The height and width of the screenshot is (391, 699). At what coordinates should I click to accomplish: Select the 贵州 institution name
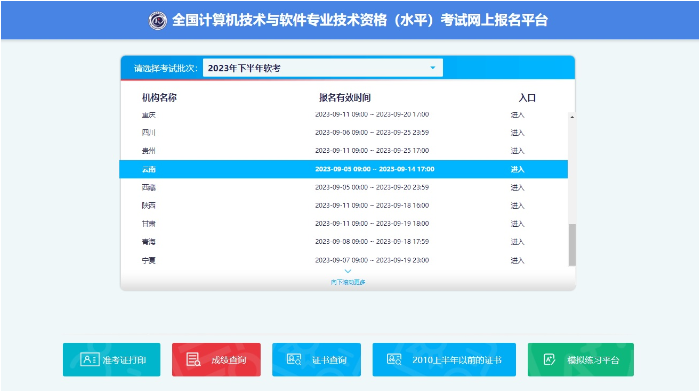tap(148, 151)
